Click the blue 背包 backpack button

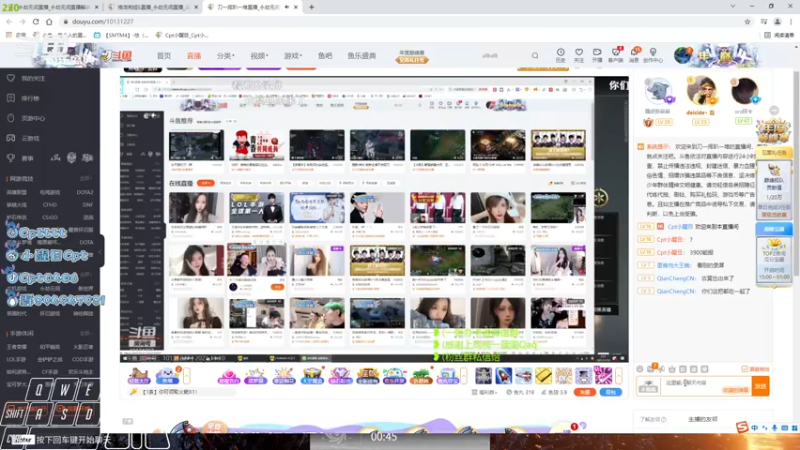click(x=611, y=392)
